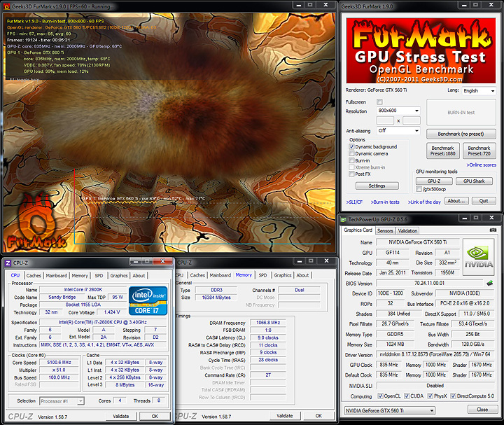Click the custom resolution width field
Image resolution: width=504 pixels, height=425 pixels.
[385, 120]
